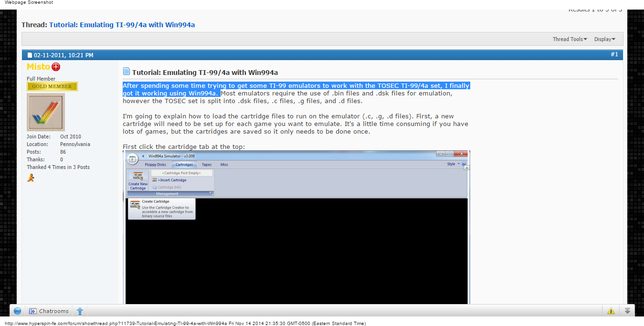Click the orange AIM messenger icon
This screenshot has width=644, height=326.
(x=31, y=178)
